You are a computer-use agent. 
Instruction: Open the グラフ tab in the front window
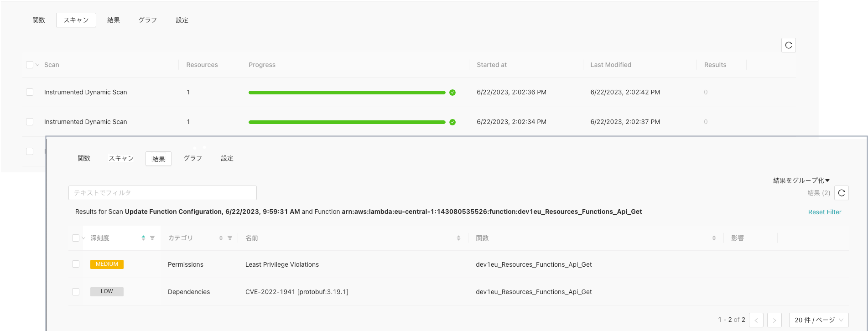point(193,158)
